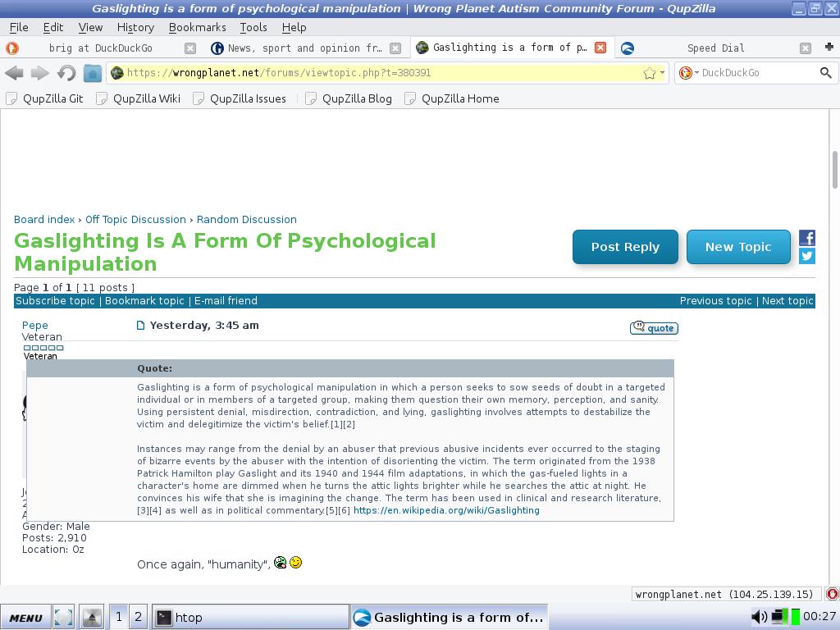Screen dimensions: 840x630
Task: Open the QupZilla Home bookmark
Action: (x=452, y=98)
